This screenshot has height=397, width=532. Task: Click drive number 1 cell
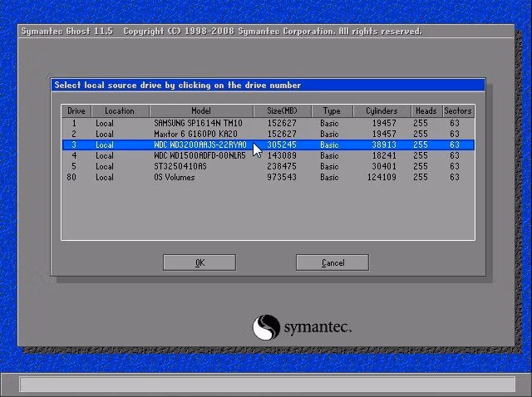[x=74, y=123]
